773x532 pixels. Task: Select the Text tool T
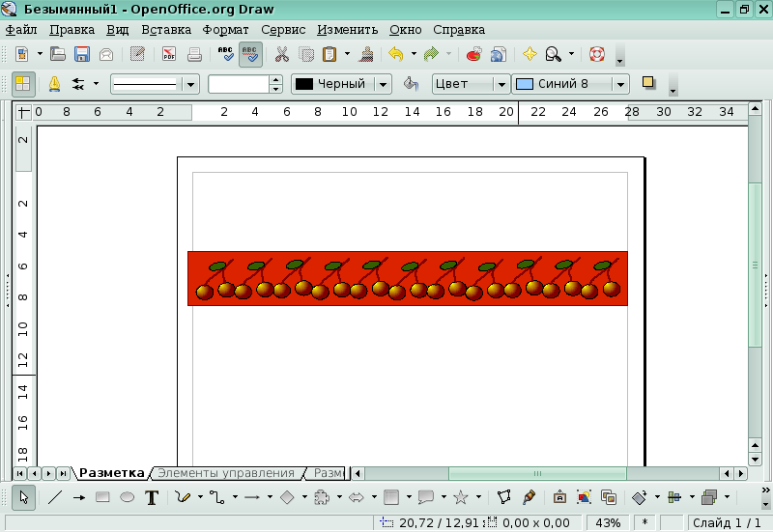pos(152,497)
